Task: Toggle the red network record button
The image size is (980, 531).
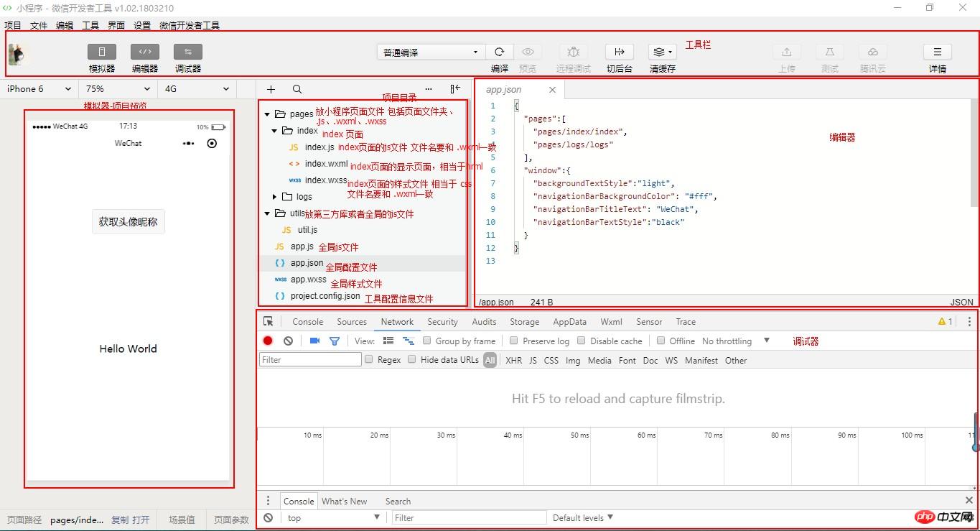Action: pyautogui.click(x=268, y=341)
